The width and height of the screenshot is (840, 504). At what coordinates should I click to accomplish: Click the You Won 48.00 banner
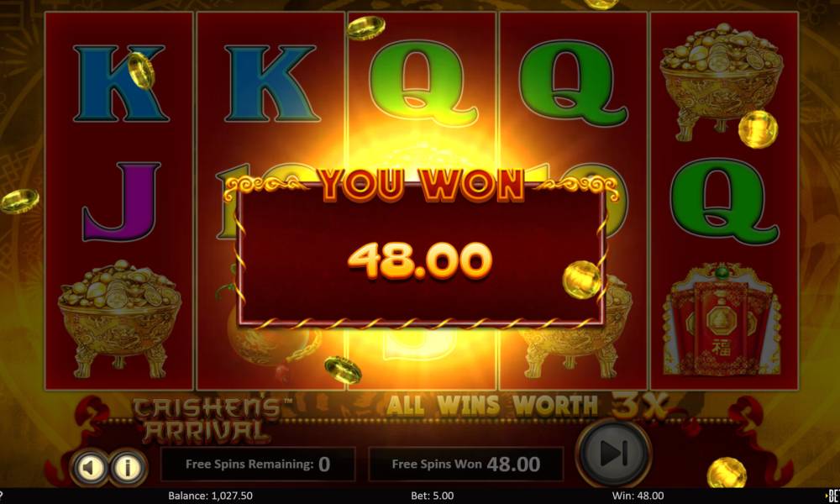(x=421, y=248)
